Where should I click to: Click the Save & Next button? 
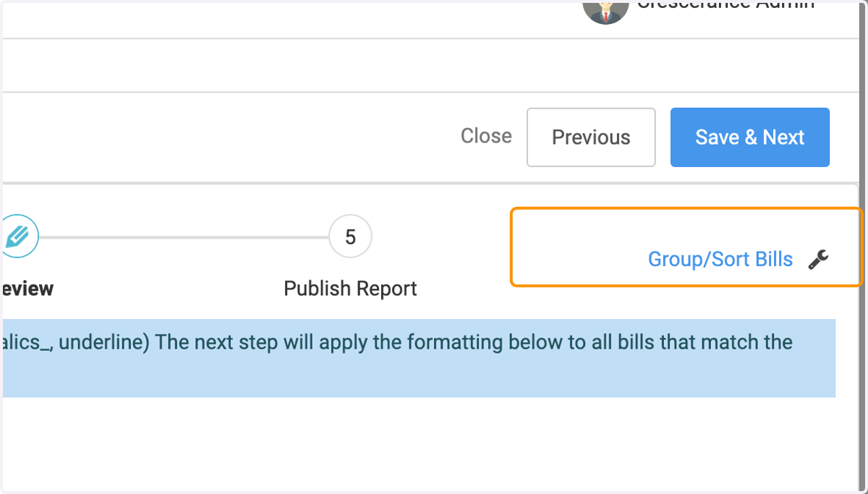point(749,137)
